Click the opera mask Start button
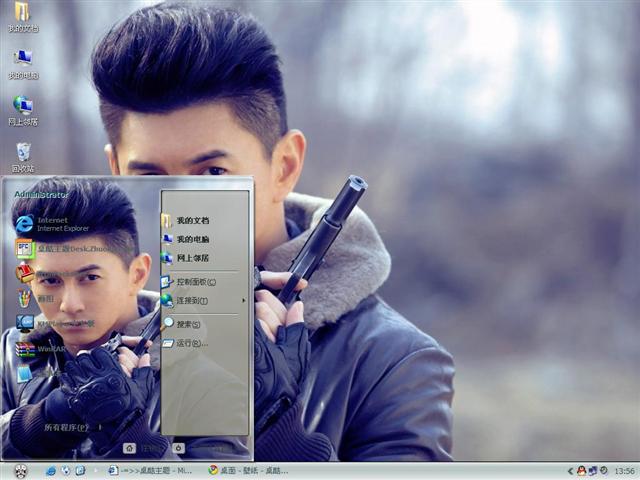Image resolution: width=640 pixels, height=480 pixels. click(x=20, y=471)
